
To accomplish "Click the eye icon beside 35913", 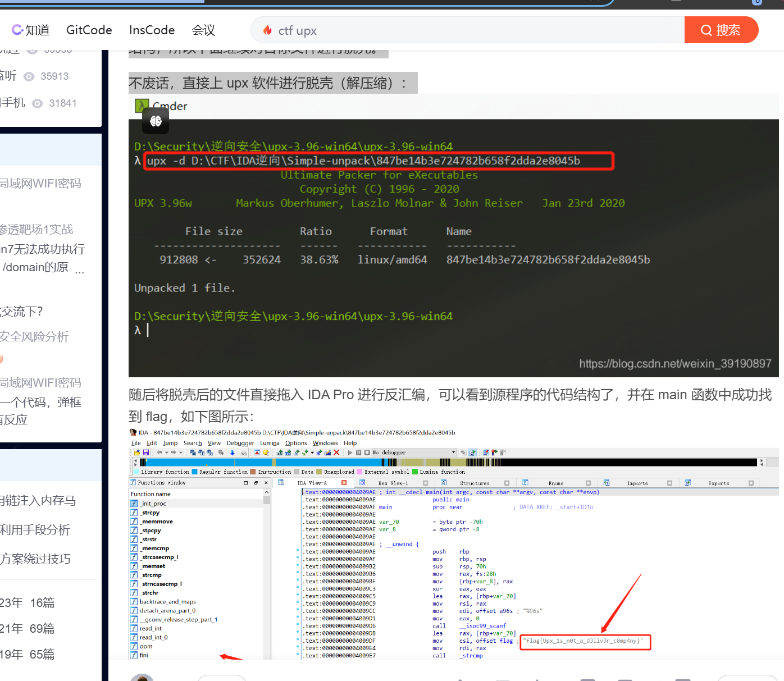I will tap(29, 76).
